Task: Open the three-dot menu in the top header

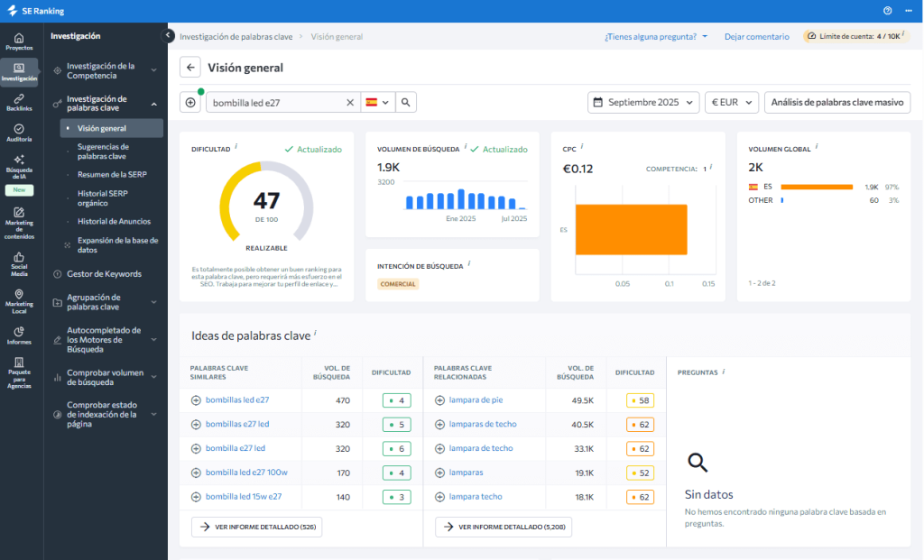Action: [909, 11]
